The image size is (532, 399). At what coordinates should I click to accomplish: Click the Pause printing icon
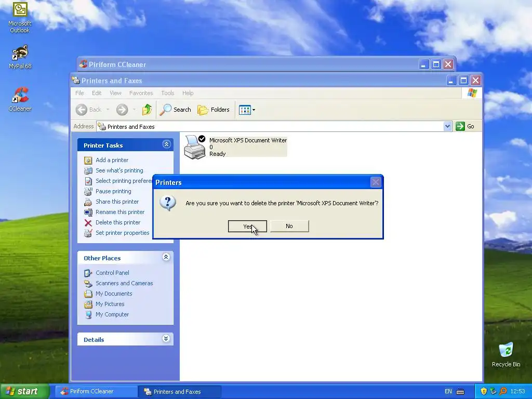(x=88, y=191)
